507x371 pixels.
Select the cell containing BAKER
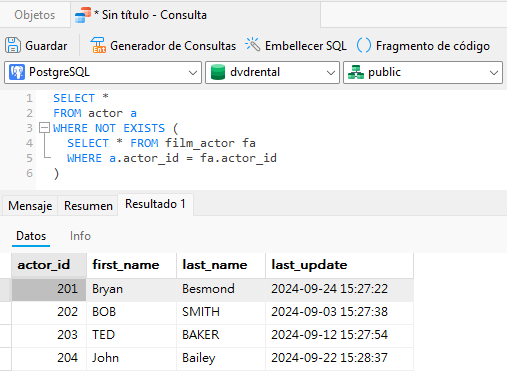click(x=221, y=335)
